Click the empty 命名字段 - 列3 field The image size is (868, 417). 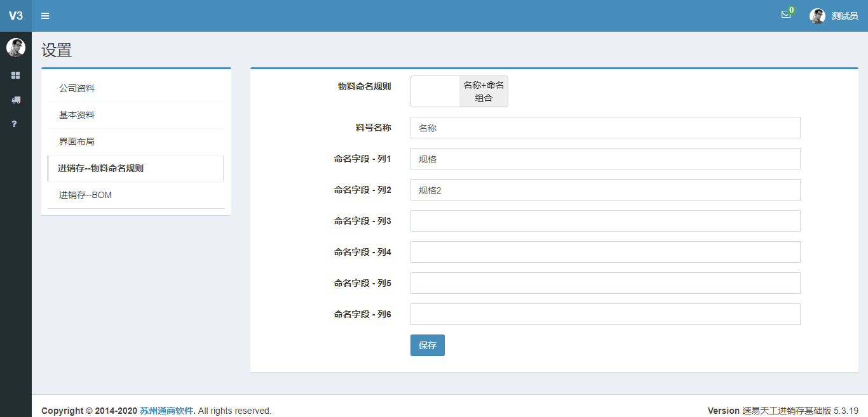605,221
